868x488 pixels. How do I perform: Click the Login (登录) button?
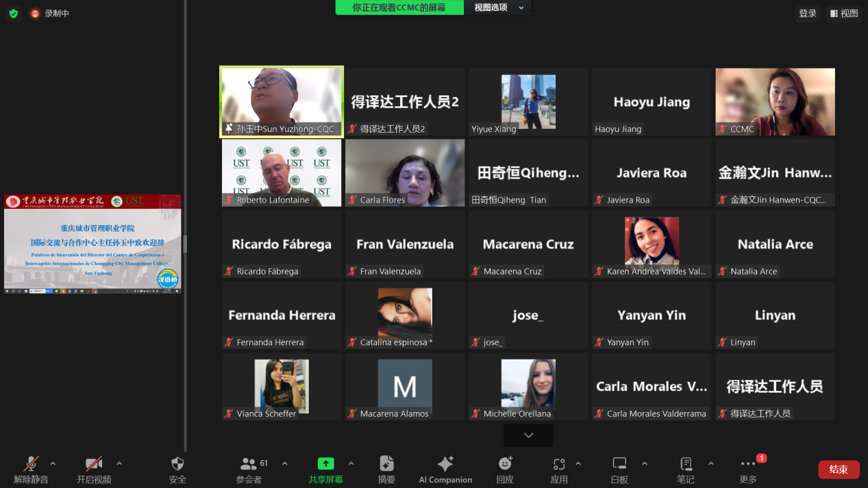pyautogui.click(x=808, y=13)
